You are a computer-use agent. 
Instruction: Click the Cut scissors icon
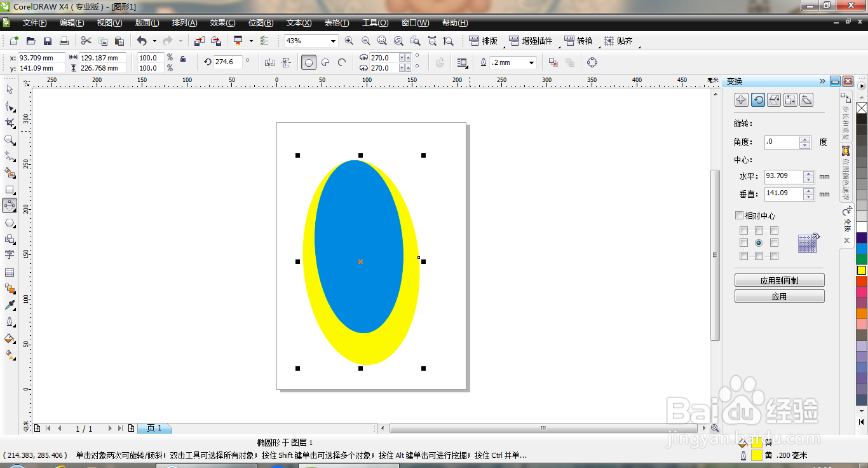click(x=86, y=41)
